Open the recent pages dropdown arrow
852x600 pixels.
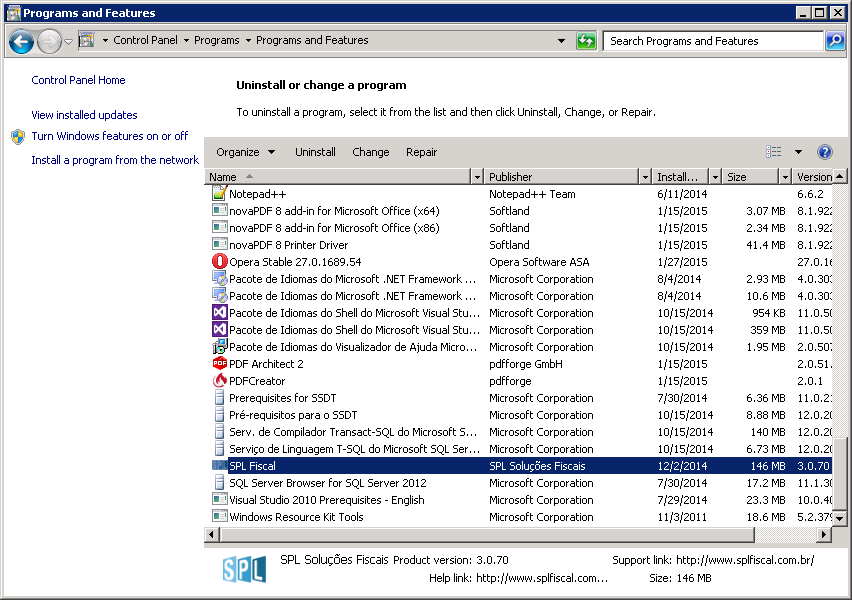(x=68, y=41)
